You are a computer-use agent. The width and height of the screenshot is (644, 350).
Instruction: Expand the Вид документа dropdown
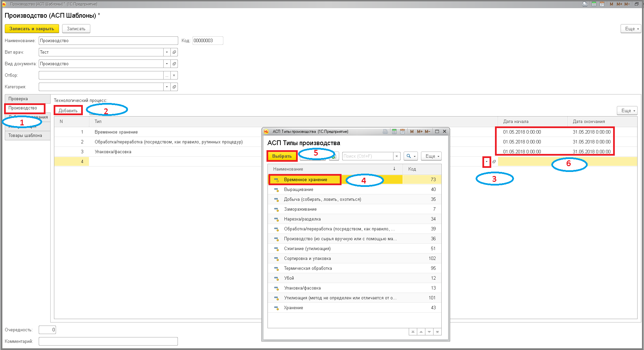(167, 64)
